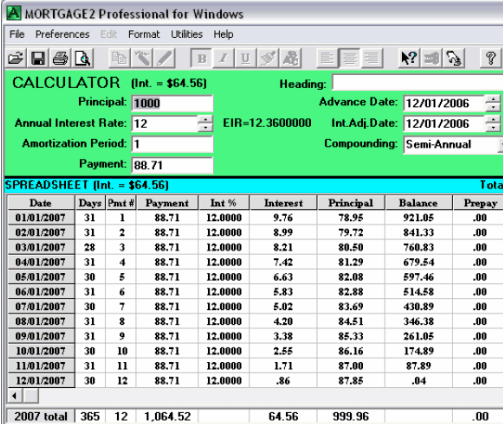Decrement Advance Date with down arrow
The height and width of the screenshot is (424, 503).
click(x=493, y=107)
